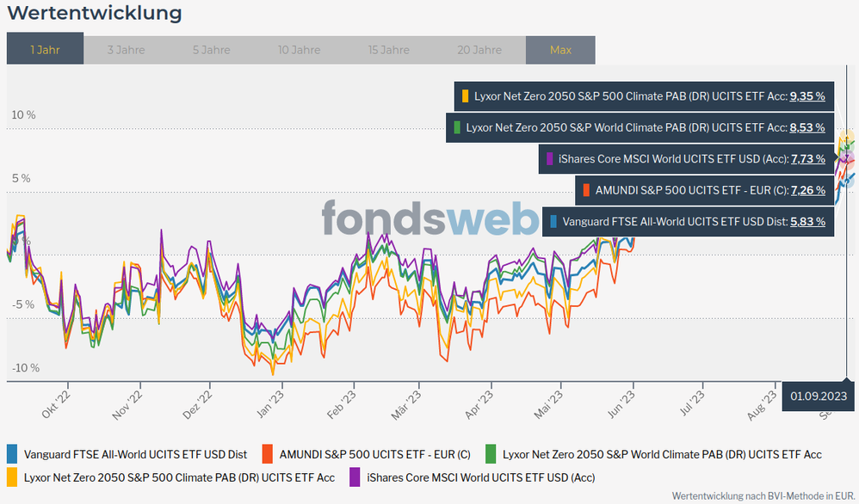Click the blue Vanguard legend color square
The height and width of the screenshot is (504, 859).
12,454
